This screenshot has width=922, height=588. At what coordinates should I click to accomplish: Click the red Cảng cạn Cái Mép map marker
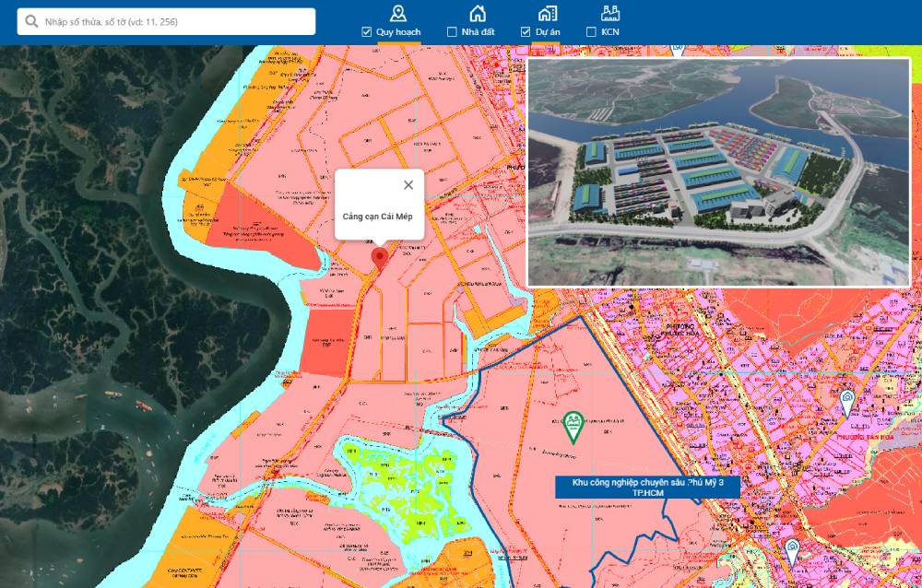click(x=380, y=254)
